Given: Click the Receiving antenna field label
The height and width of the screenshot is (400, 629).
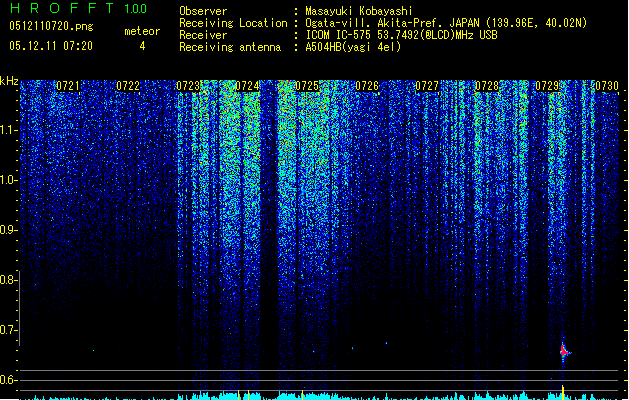Looking at the screenshot, I should tap(230, 47).
